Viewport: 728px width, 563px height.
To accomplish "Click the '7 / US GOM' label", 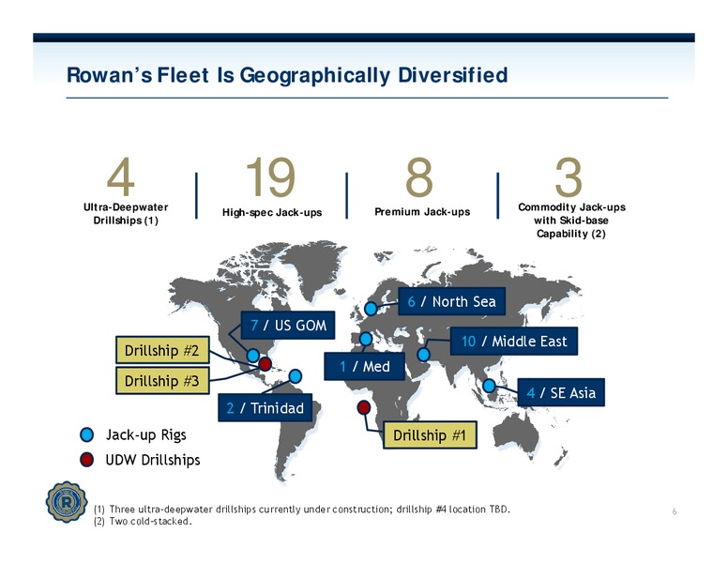I will (x=288, y=326).
